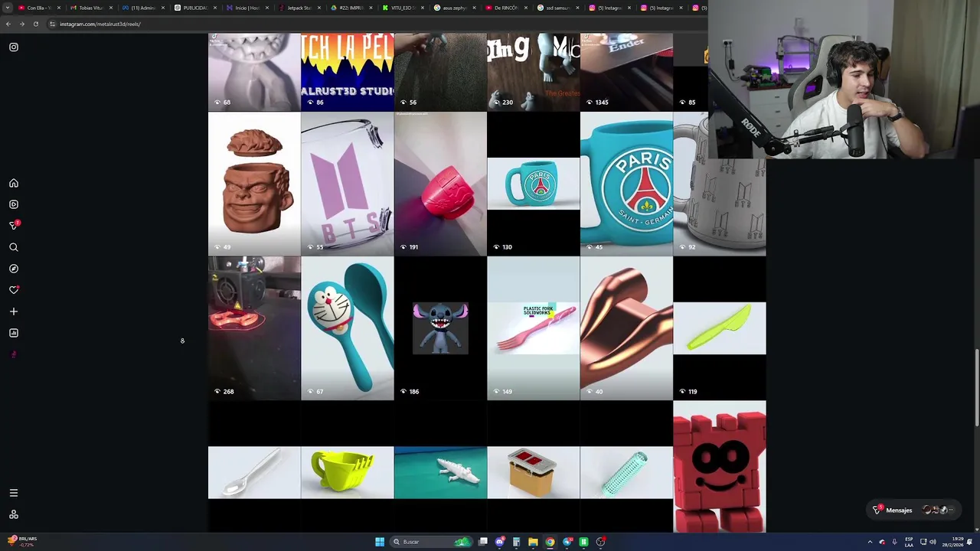Image resolution: width=980 pixels, height=551 pixels.
Task: Open the Doraemon spoon reel
Action: [348, 328]
